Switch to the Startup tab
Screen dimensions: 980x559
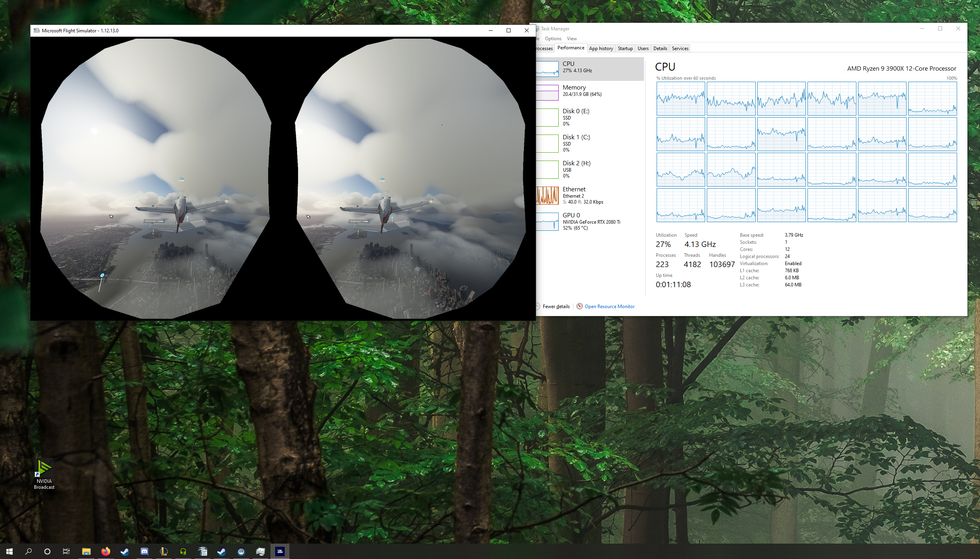625,49
